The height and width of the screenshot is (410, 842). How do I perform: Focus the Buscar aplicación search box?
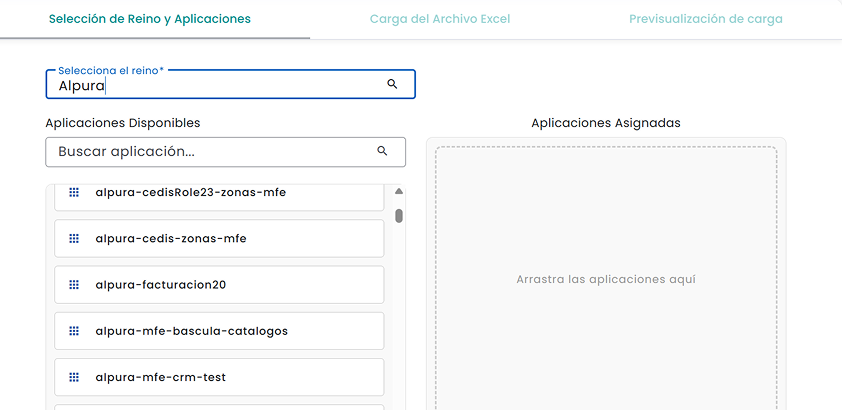(x=226, y=152)
